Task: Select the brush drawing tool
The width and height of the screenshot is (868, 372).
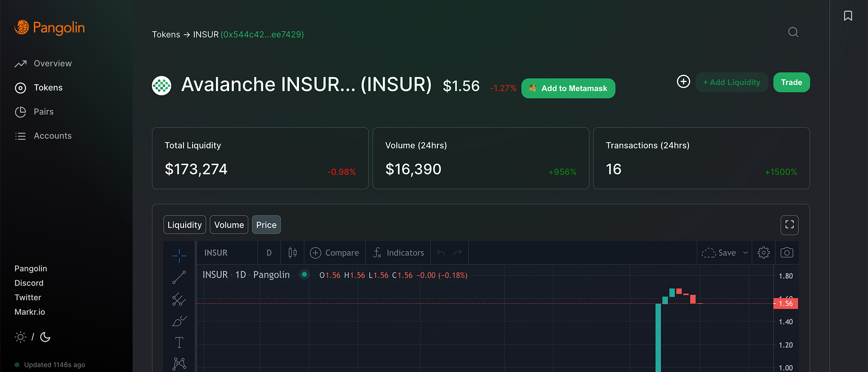Action: 179,321
